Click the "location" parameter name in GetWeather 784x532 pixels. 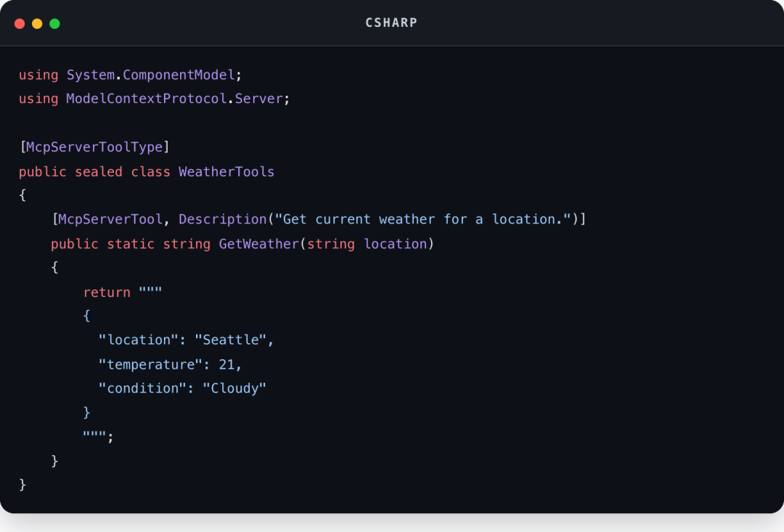click(x=395, y=244)
